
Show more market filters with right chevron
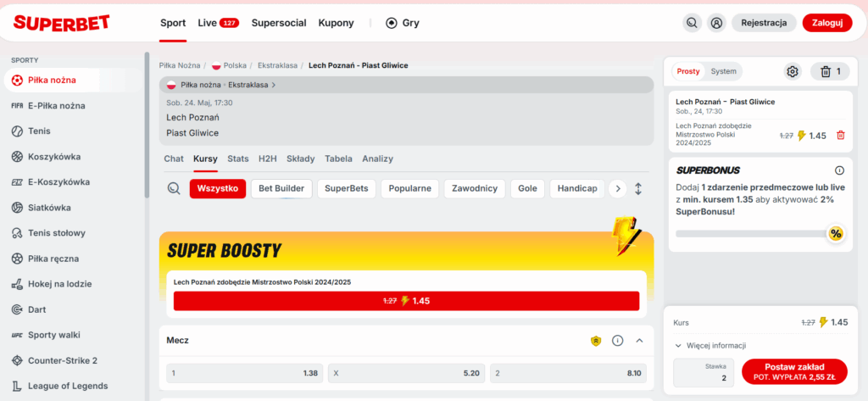click(618, 188)
